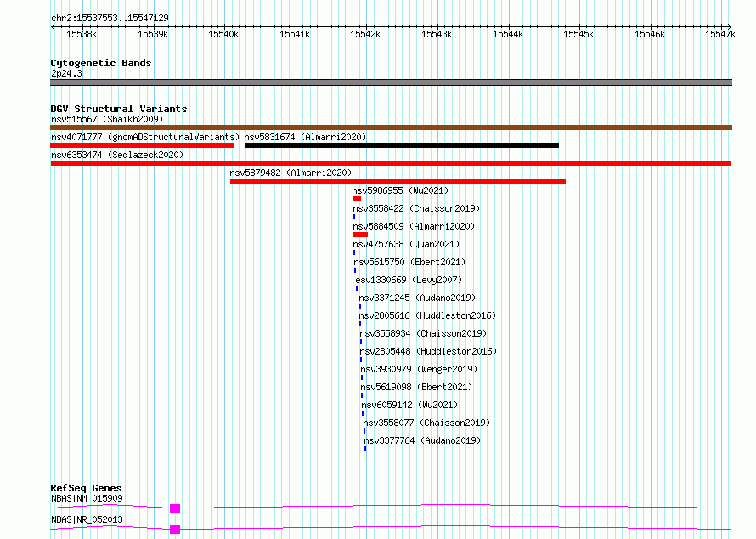The image size is (756, 539).
Task: Open the Cytogenetic Bands track title
Action: [101, 63]
